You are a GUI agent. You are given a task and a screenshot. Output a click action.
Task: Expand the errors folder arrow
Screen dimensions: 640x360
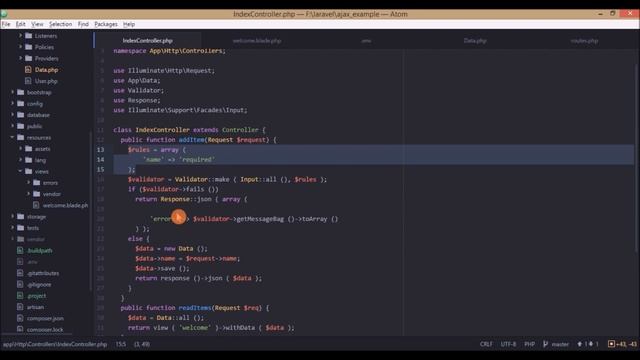(29, 182)
